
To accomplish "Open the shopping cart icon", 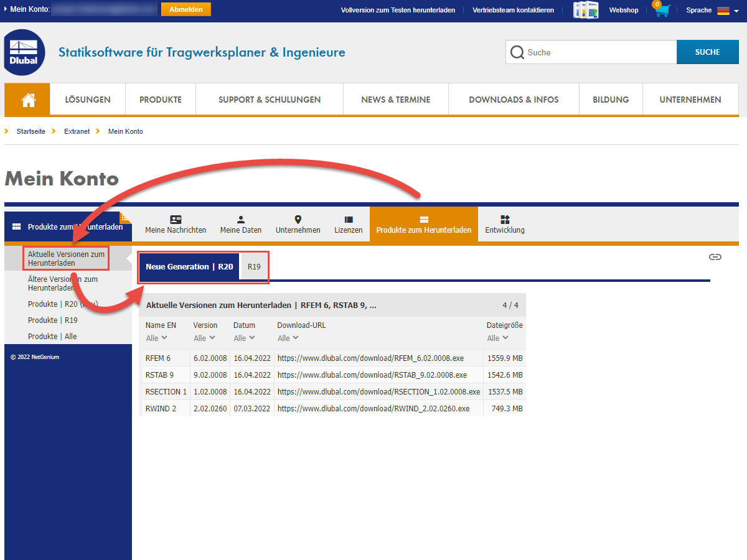I will click(x=662, y=10).
